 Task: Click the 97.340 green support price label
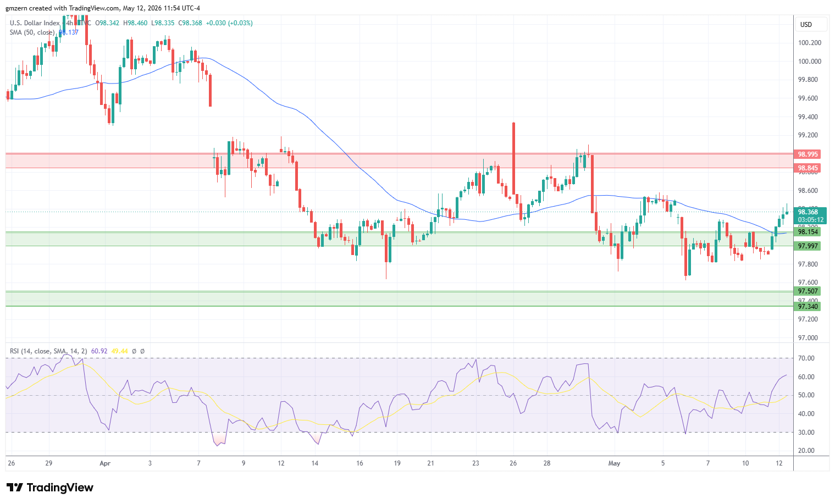coord(808,307)
